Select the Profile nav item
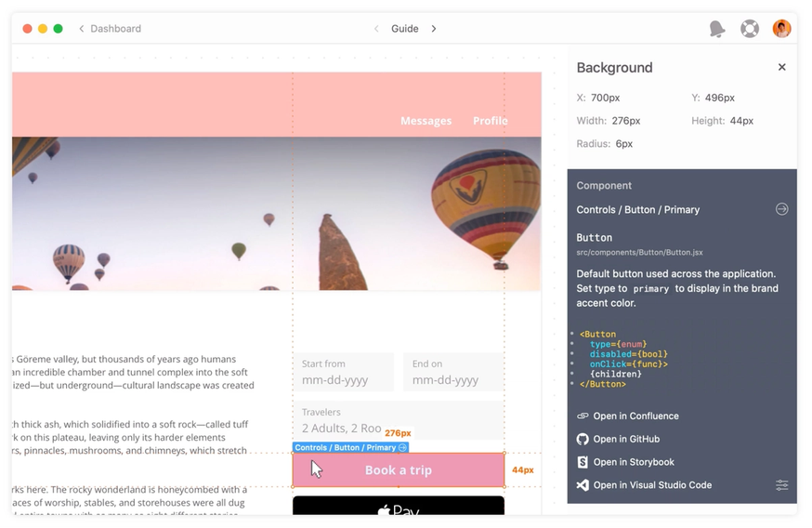Viewport: 812px width, 528px height. click(490, 121)
